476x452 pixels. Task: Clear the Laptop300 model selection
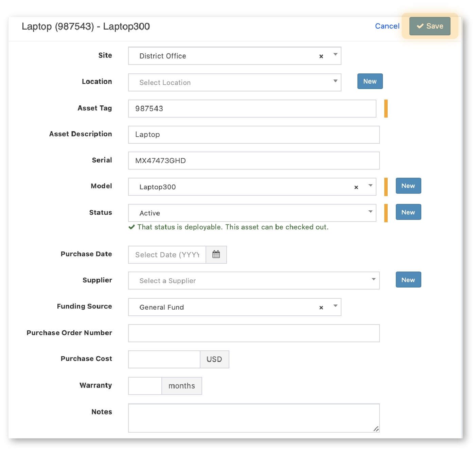click(356, 187)
